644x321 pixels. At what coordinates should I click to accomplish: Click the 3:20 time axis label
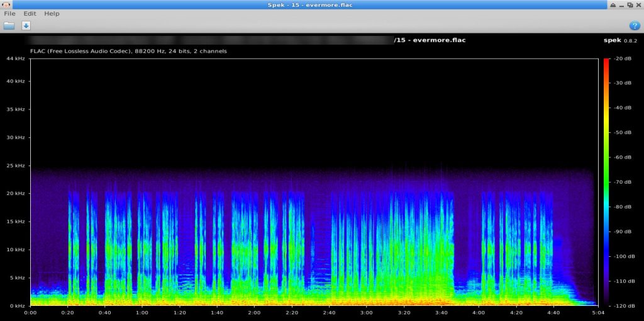[404, 312]
